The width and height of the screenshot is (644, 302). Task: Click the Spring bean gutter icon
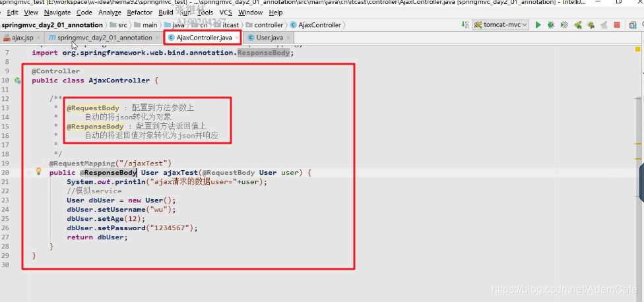click(17, 80)
